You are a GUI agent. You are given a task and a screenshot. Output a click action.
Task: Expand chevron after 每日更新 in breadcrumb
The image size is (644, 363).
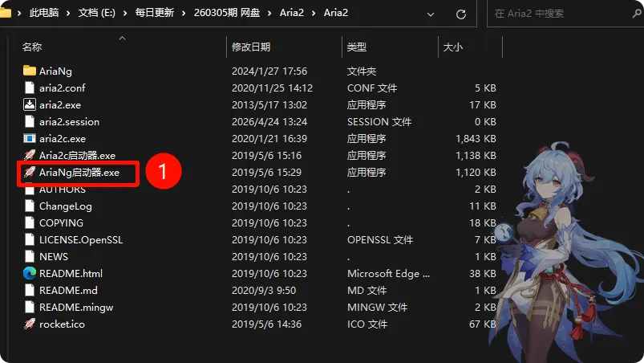[x=184, y=13]
